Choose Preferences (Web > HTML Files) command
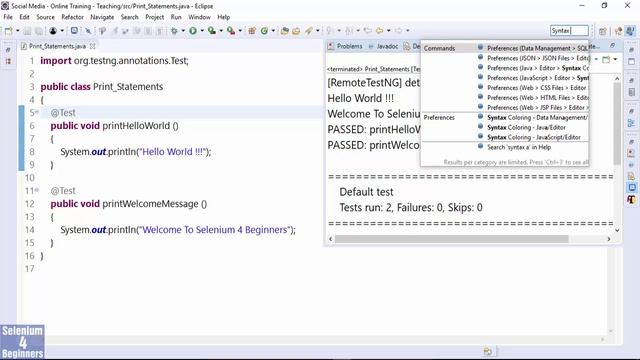Screen dimensions: 640x360 533,98
